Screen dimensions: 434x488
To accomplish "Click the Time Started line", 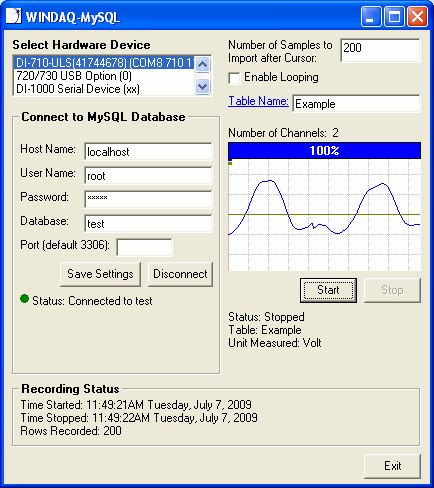I will tap(136, 405).
